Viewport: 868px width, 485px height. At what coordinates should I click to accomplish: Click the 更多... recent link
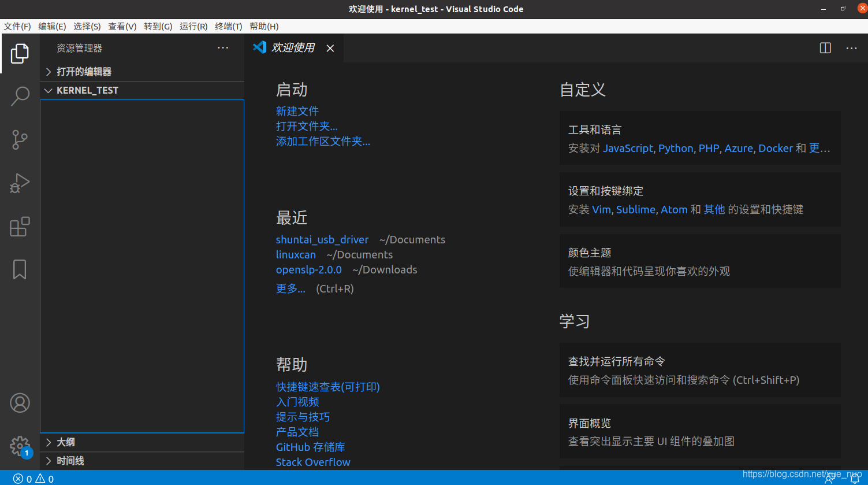tap(290, 288)
